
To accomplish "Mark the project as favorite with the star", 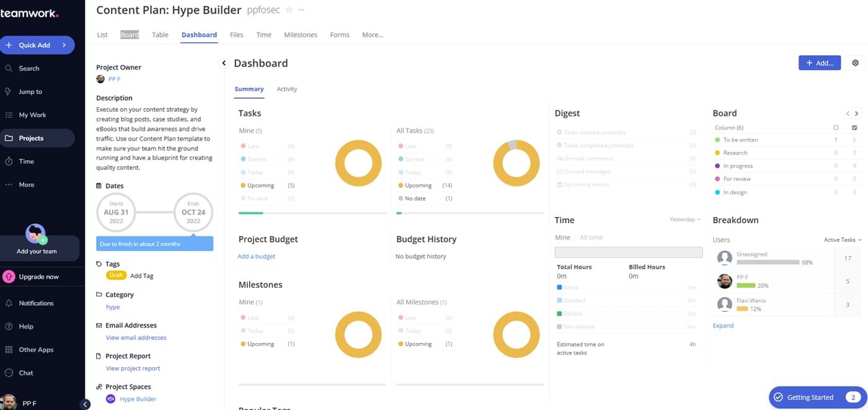I will click(x=290, y=9).
